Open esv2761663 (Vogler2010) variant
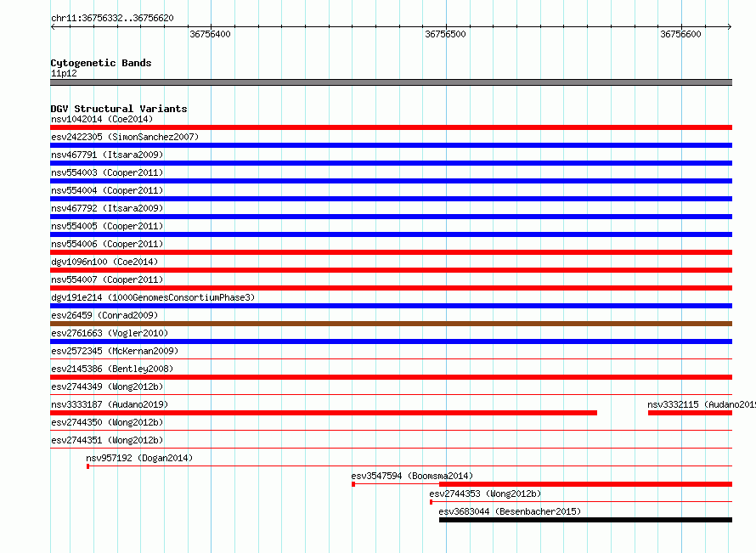The width and height of the screenshot is (756, 553). (x=110, y=333)
